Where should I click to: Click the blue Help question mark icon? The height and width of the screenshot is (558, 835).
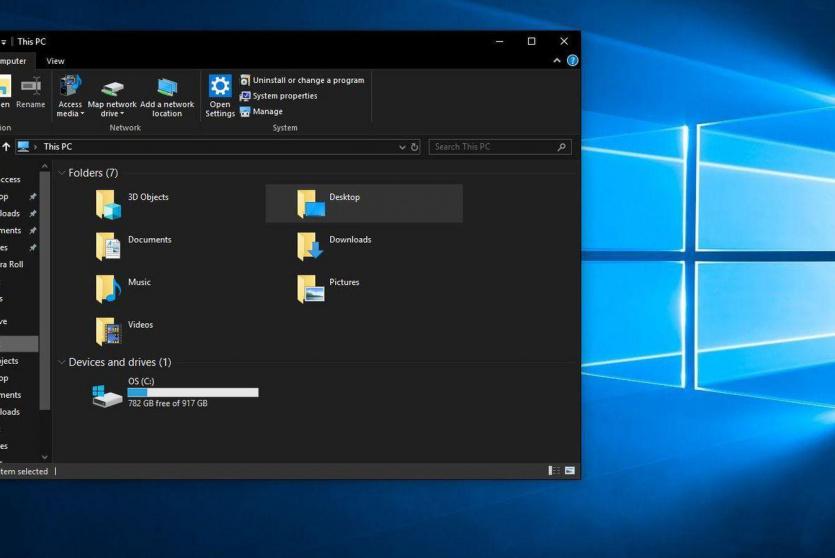pos(572,61)
